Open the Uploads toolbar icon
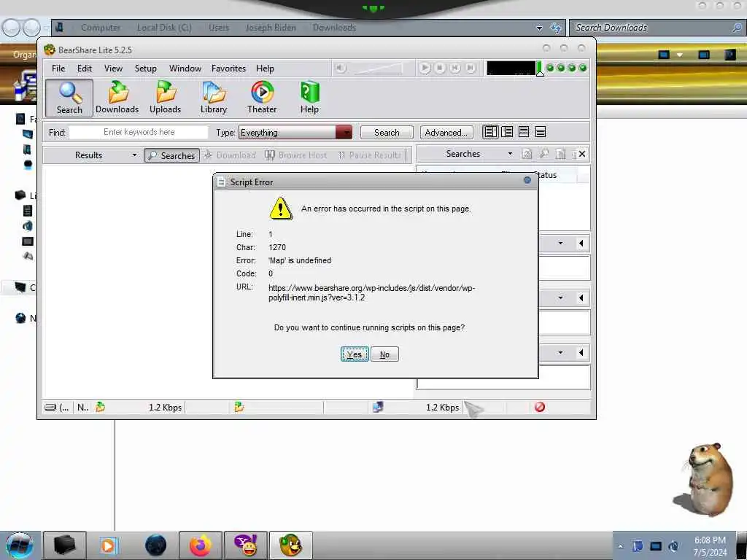Viewport: 747px width, 560px height. pos(166,98)
